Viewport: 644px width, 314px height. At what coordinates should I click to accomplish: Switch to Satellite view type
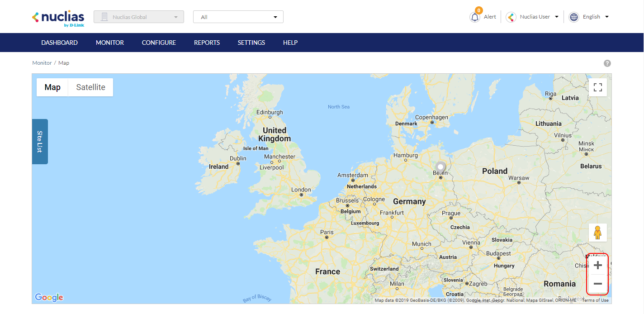pyautogui.click(x=90, y=87)
